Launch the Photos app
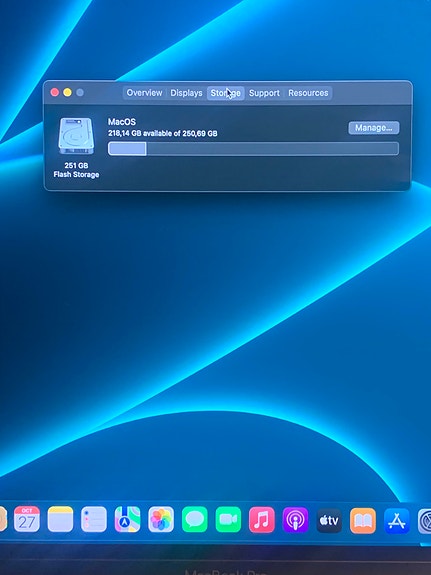Viewport: 431px width, 575px height. [161, 519]
